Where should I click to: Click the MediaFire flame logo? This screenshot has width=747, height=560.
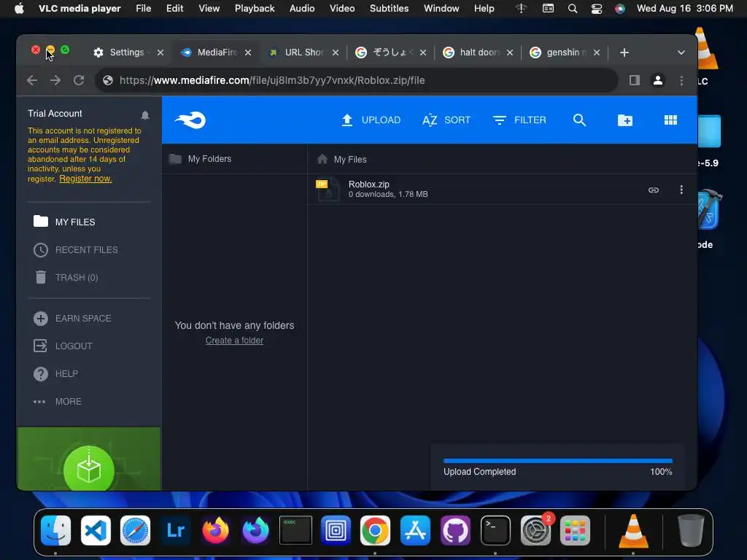pos(190,120)
